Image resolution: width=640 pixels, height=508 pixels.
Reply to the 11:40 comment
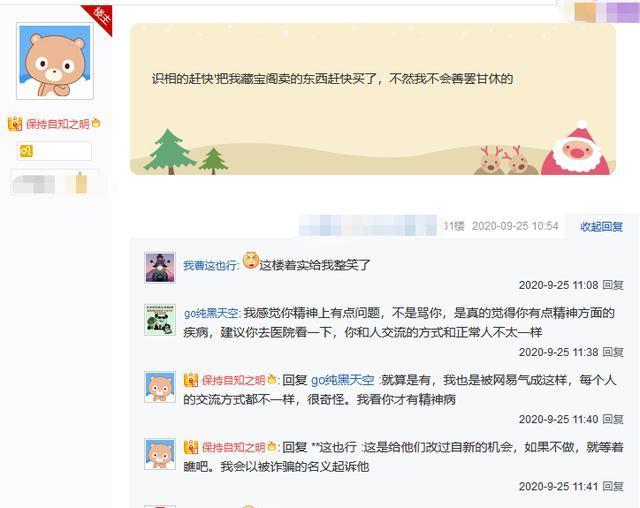pos(613,419)
